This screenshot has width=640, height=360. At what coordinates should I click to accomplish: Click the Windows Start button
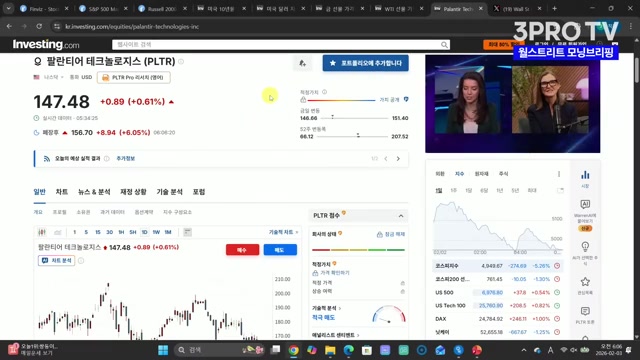click(x=163, y=350)
